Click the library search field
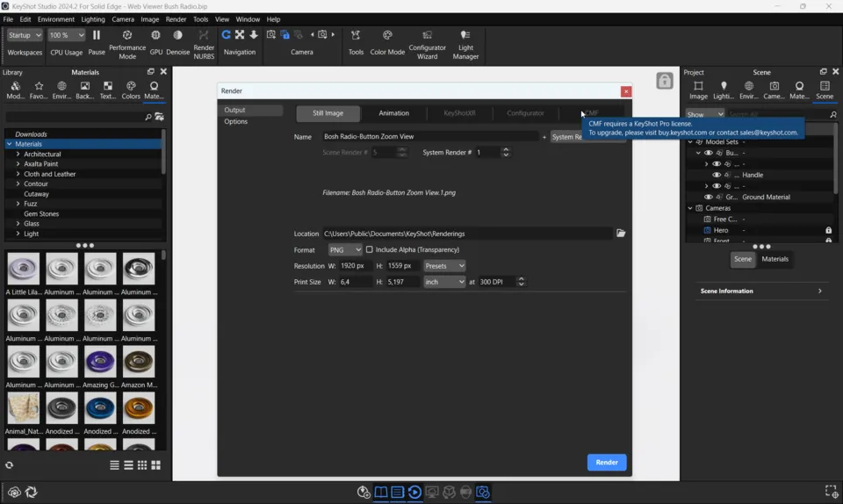Screen dimensions: 843x504 (74, 117)
